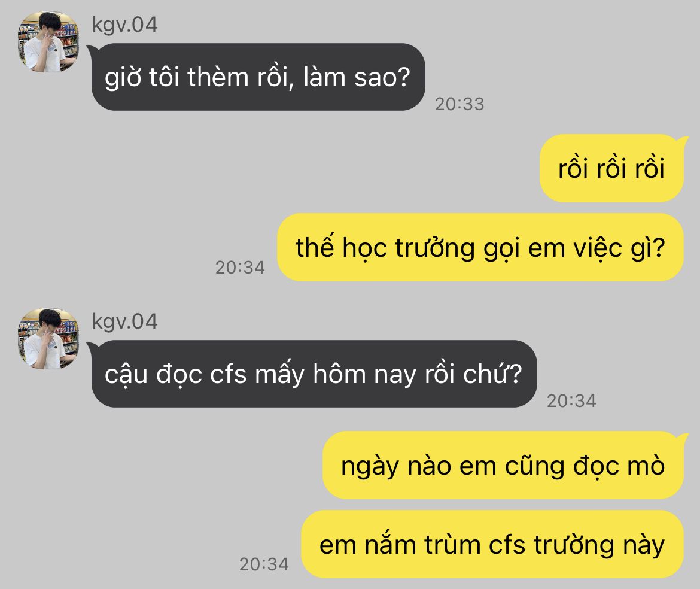This screenshot has width=700, height=589.
Task: Open the lower kgv.04 profile avatar
Action: click(48, 339)
